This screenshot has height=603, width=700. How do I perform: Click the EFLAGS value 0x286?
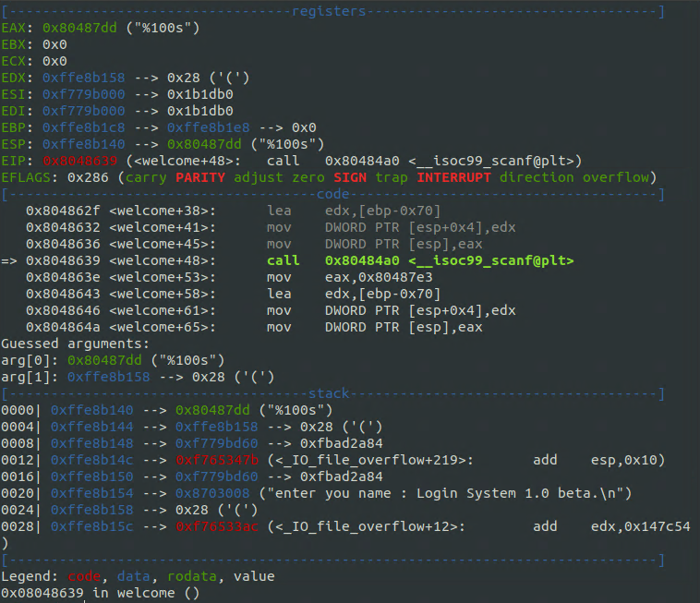[x=88, y=177]
